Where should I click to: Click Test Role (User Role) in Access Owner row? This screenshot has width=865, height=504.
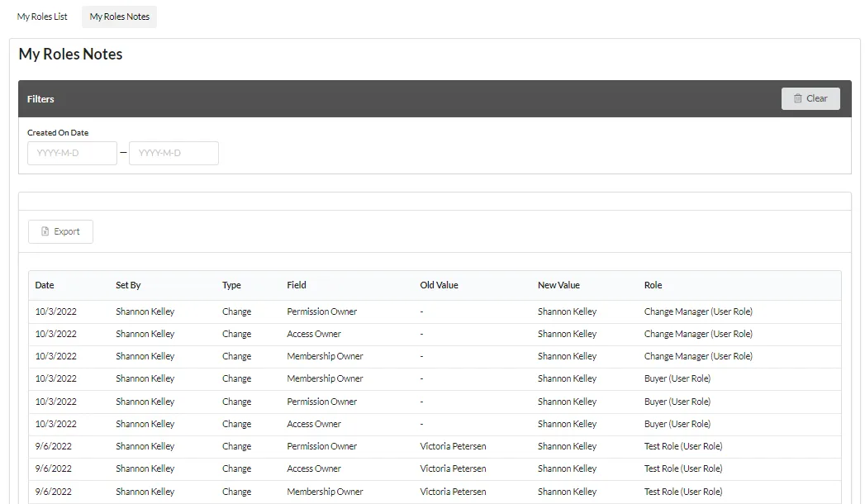(x=683, y=468)
